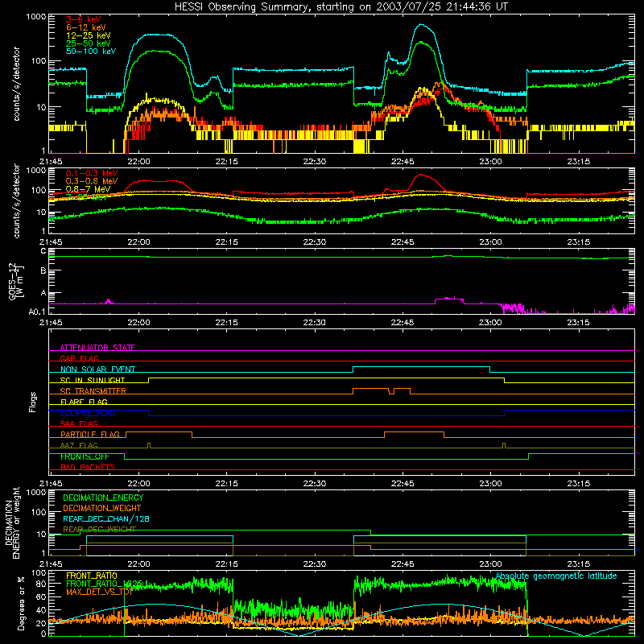Click counts/s/detector axis title of top panel
The width and height of the screenshot is (644, 644).
coord(16,84)
